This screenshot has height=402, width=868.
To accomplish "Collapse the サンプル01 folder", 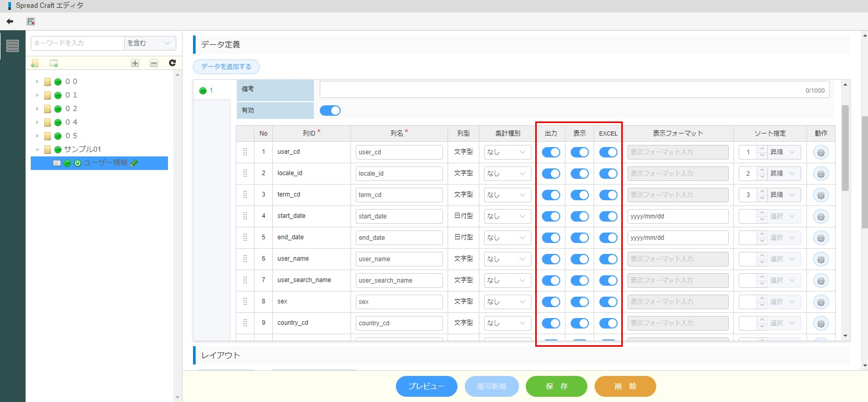I will coord(37,150).
